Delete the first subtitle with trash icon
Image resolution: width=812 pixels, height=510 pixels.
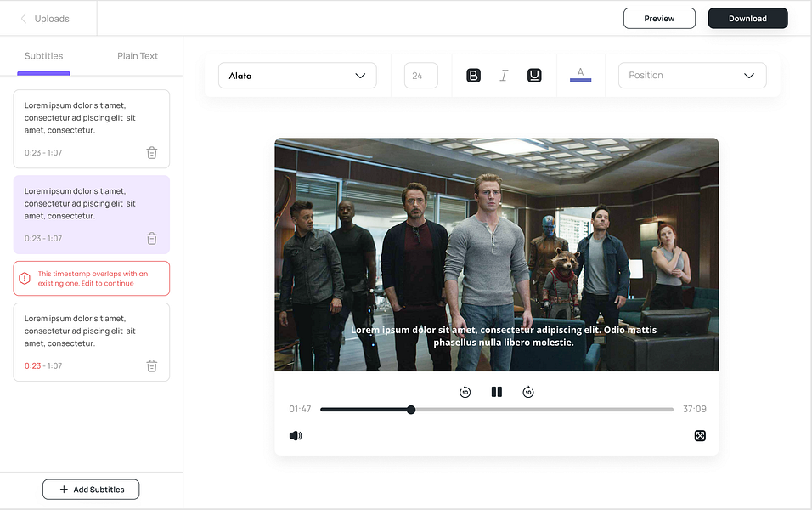(x=151, y=153)
